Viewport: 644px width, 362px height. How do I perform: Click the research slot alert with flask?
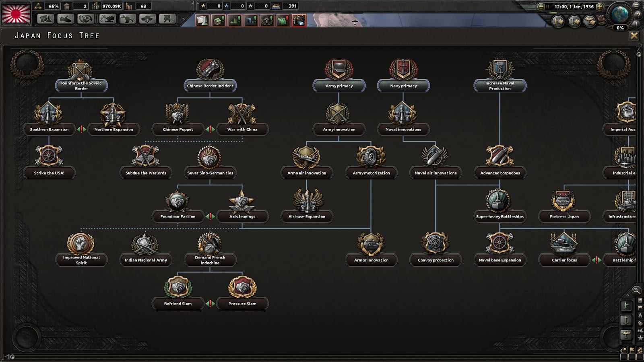[x=202, y=20]
